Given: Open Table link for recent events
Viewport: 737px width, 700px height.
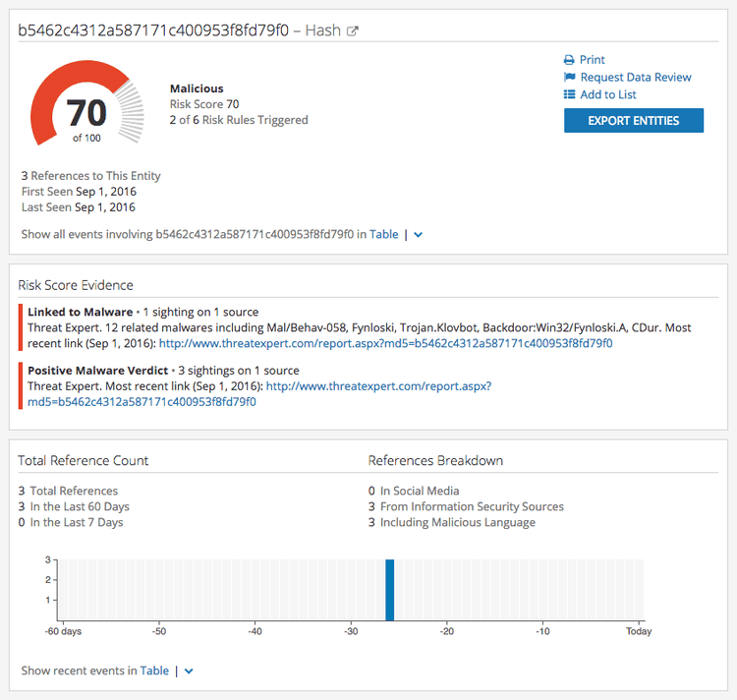Looking at the screenshot, I should coord(154,671).
